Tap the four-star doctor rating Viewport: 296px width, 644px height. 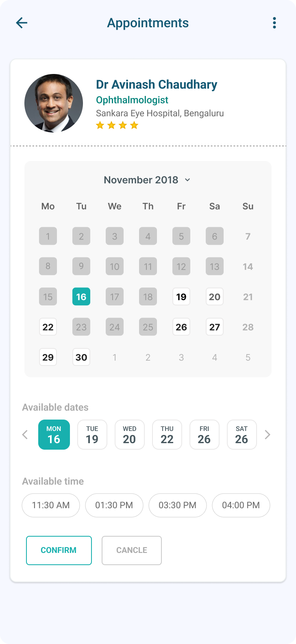117,125
